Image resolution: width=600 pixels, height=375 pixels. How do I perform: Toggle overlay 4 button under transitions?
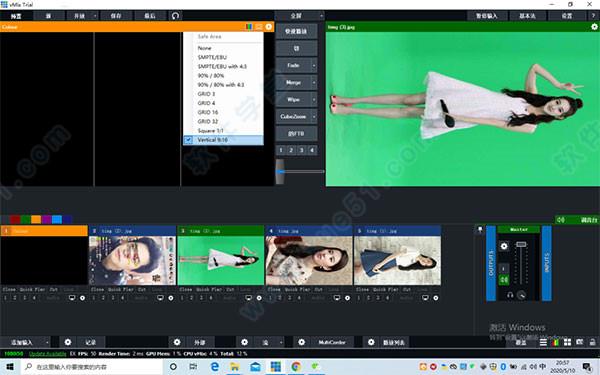(312, 150)
